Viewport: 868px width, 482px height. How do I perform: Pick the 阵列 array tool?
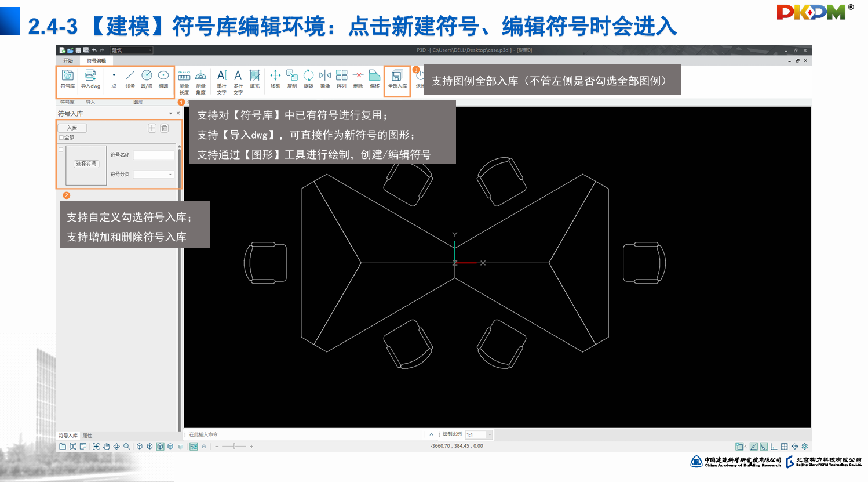(x=342, y=79)
